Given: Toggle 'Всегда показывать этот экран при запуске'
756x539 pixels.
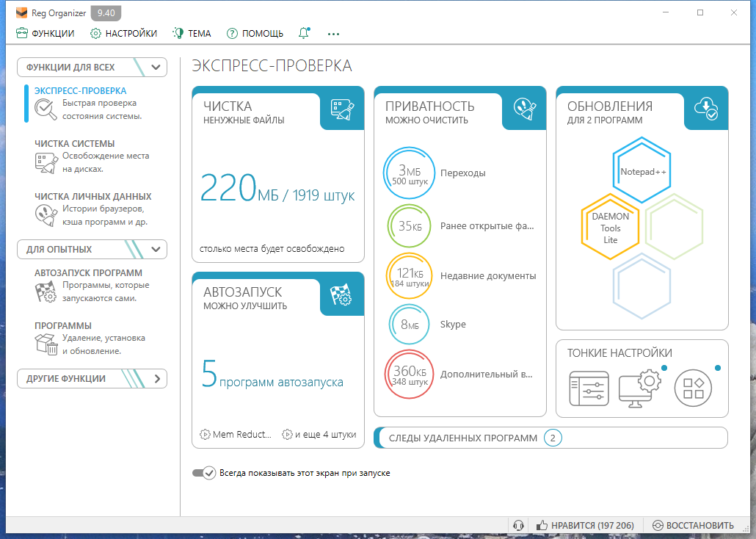Looking at the screenshot, I should point(203,473).
